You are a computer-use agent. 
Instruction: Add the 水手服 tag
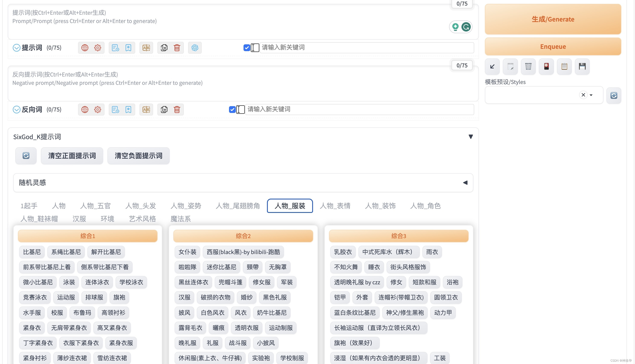32,312
